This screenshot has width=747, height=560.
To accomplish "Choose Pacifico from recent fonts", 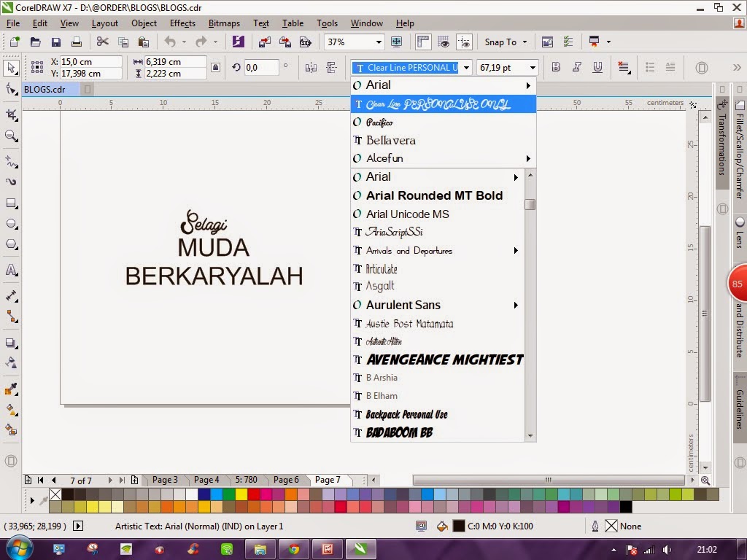I will (444, 122).
